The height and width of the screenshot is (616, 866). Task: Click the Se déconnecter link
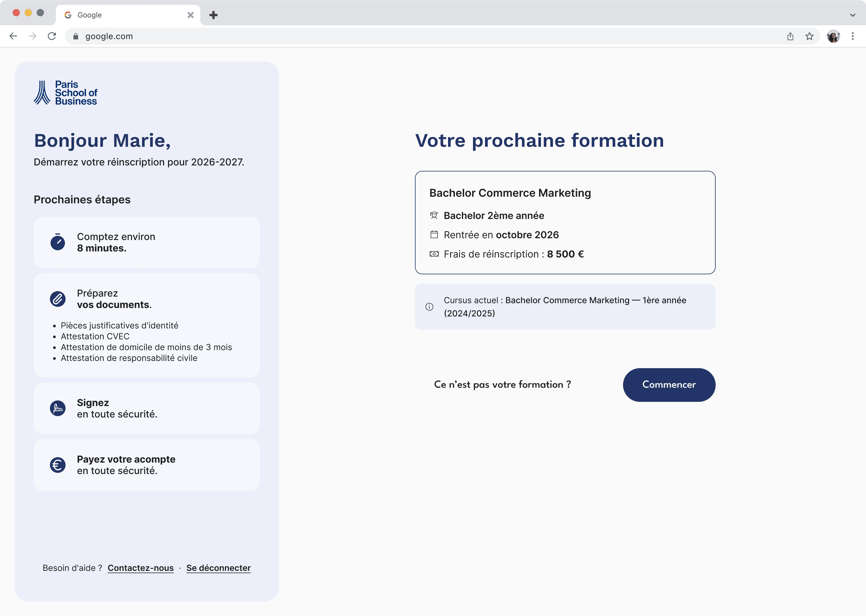[x=218, y=568]
